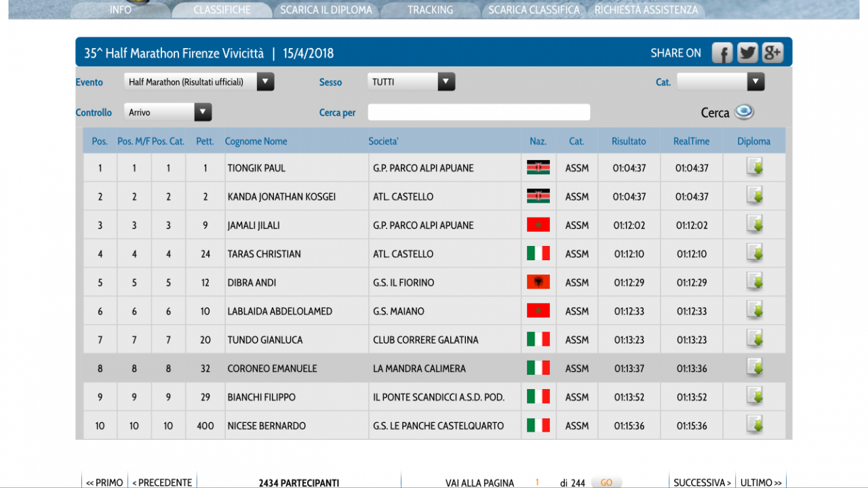Share results on Google Plus icon
868x488 pixels.
coord(772,53)
